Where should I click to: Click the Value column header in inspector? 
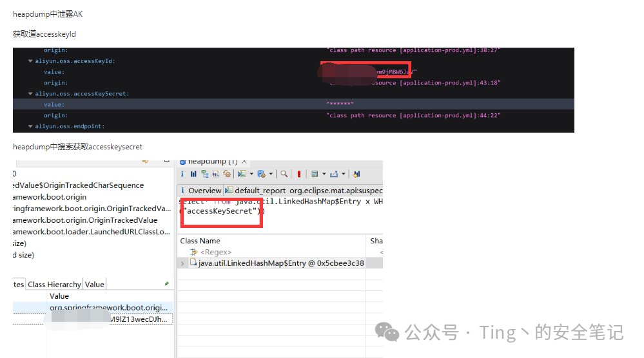(x=59, y=296)
